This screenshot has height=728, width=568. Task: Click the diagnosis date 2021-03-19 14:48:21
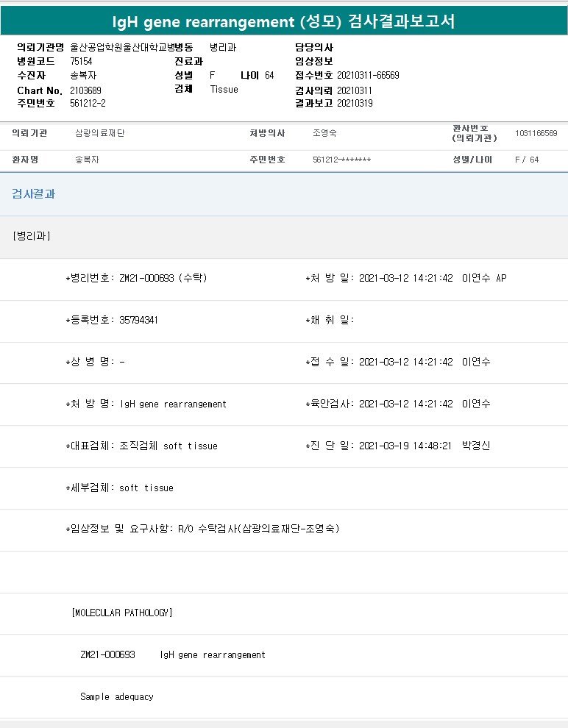click(405, 446)
